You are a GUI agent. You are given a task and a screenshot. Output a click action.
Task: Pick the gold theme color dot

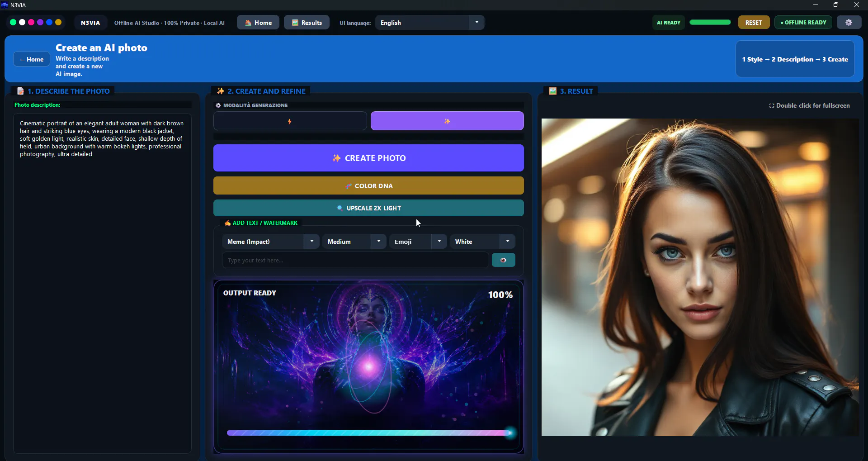[58, 22]
